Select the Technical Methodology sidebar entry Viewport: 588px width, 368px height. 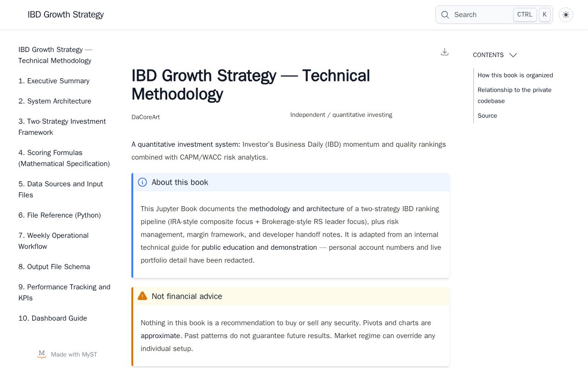(55, 55)
